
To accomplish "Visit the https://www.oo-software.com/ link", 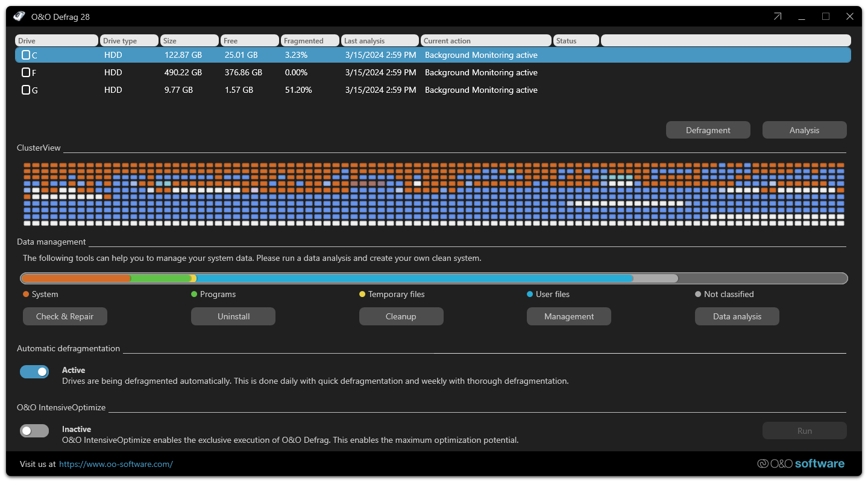I will tap(116, 464).
